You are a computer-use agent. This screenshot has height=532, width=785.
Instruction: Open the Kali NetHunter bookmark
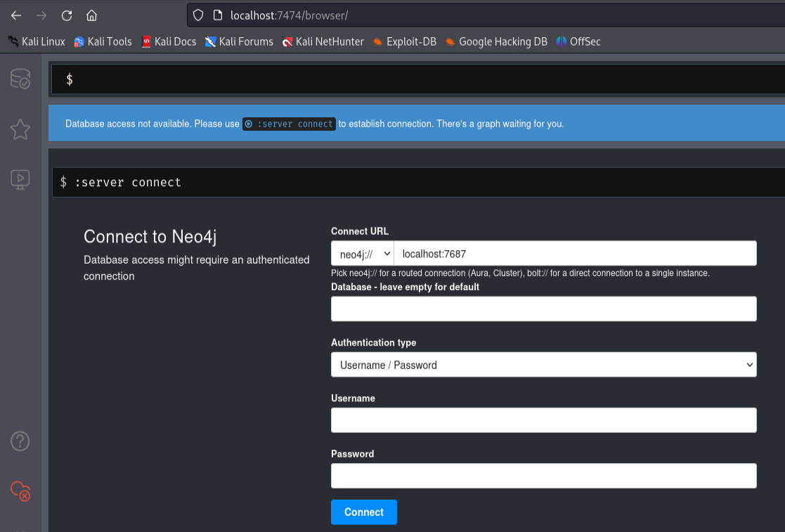(x=323, y=41)
